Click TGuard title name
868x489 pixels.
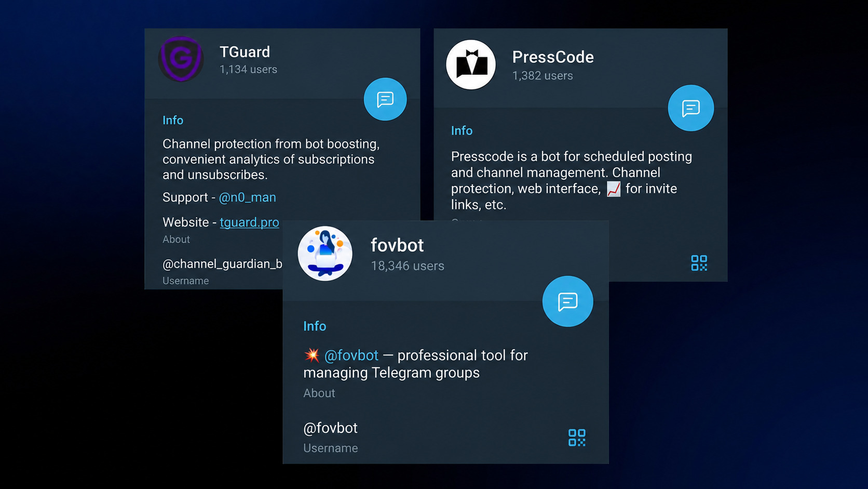tap(245, 52)
